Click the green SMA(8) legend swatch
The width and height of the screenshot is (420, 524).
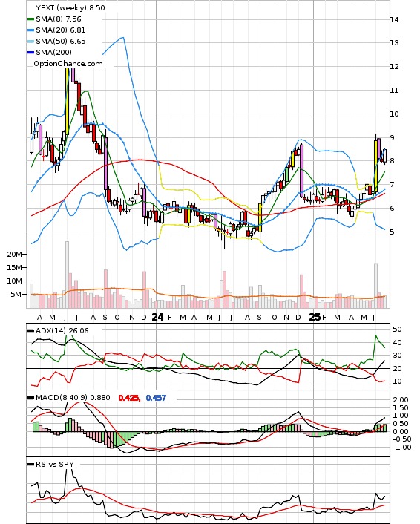(x=30, y=19)
